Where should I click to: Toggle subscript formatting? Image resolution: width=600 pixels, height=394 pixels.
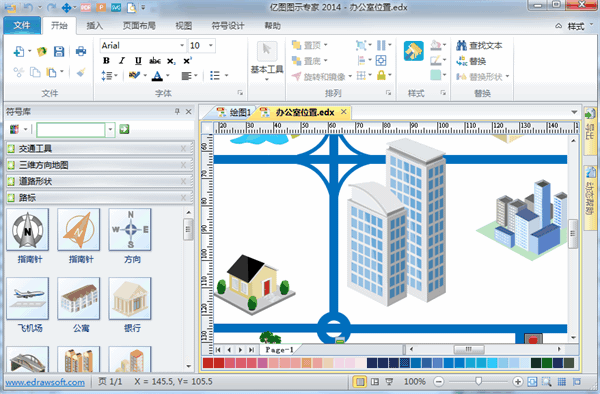(171, 61)
